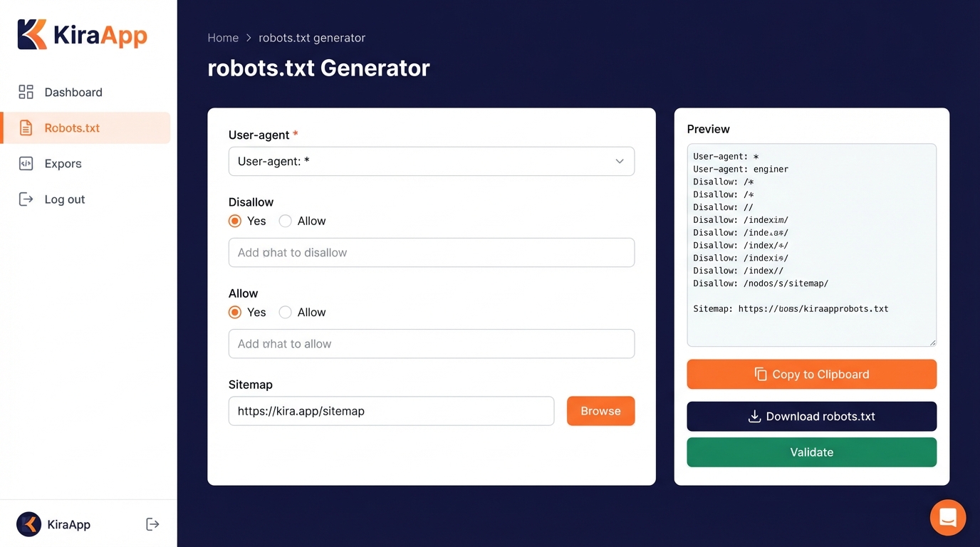Click the Log out arrow icon
The height and width of the screenshot is (547, 980).
(x=27, y=199)
